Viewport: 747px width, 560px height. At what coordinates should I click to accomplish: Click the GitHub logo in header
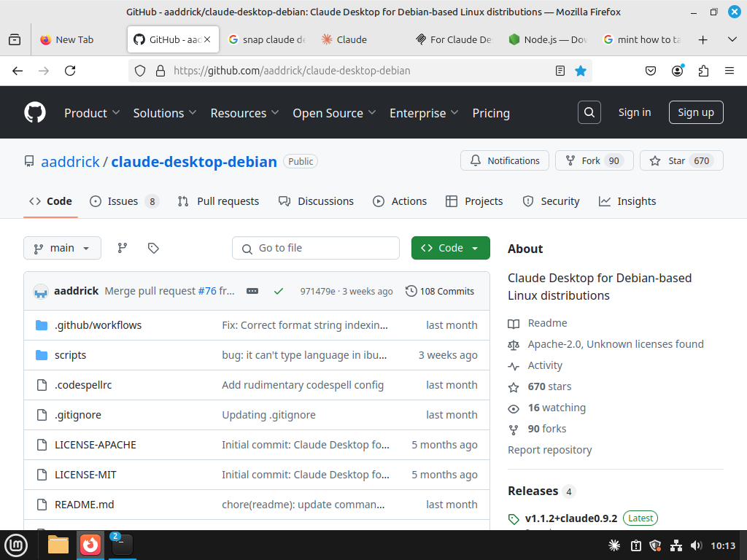coord(35,112)
